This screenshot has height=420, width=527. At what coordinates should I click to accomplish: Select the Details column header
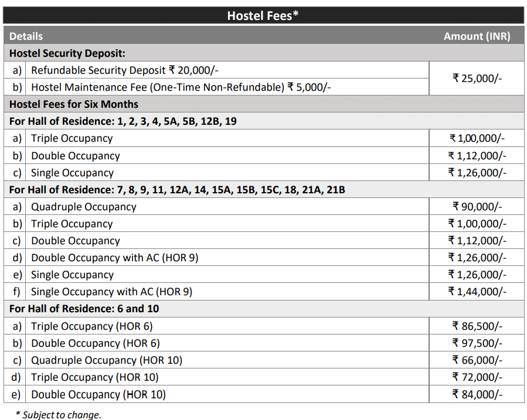26,36
